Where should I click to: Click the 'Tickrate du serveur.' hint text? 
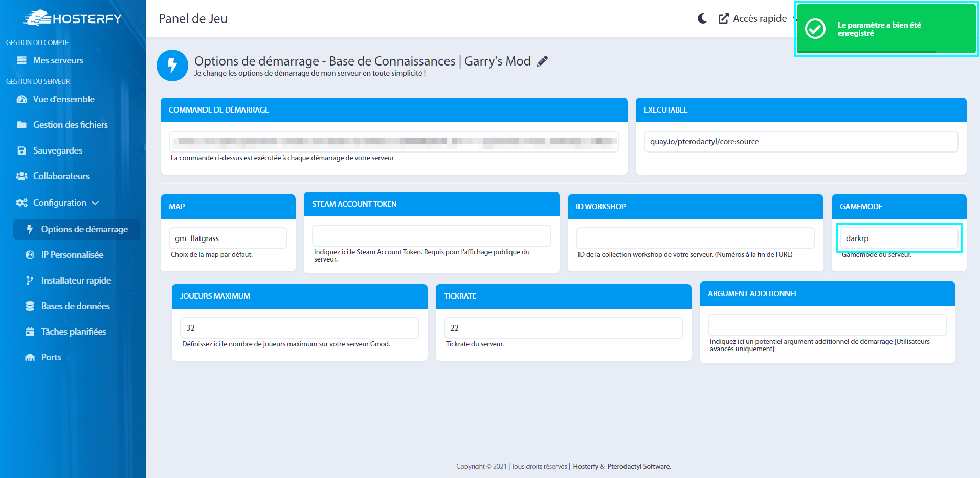pyautogui.click(x=475, y=344)
